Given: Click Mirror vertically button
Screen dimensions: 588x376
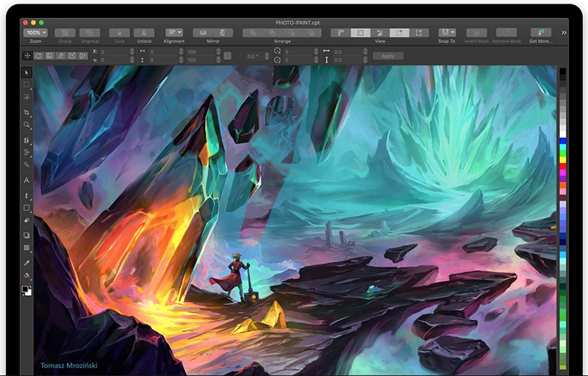Looking at the screenshot, I should [x=223, y=32].
